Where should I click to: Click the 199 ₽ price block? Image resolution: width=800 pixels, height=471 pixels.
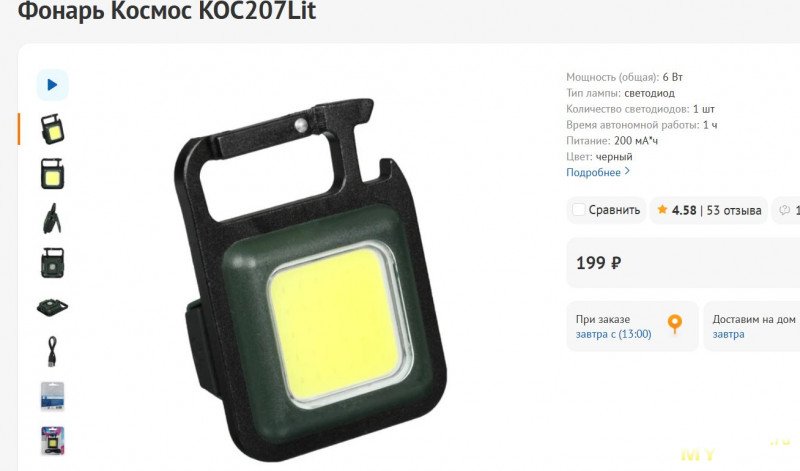point(683,263)
